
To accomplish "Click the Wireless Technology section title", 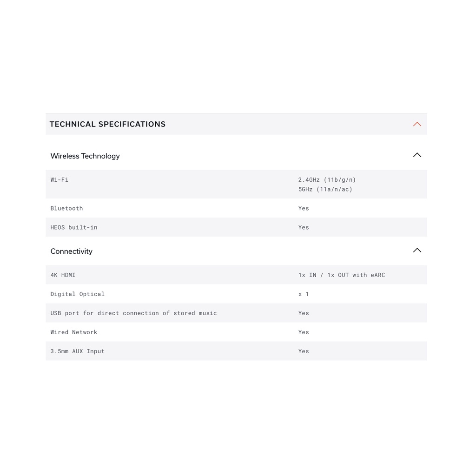I will pyautogui.click(x=85, y=156).
